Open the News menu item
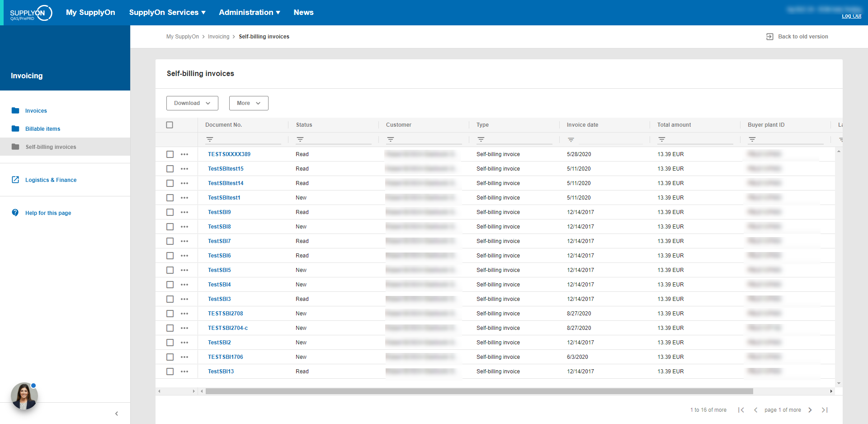868x424 pixels. [x=303, y=12]
